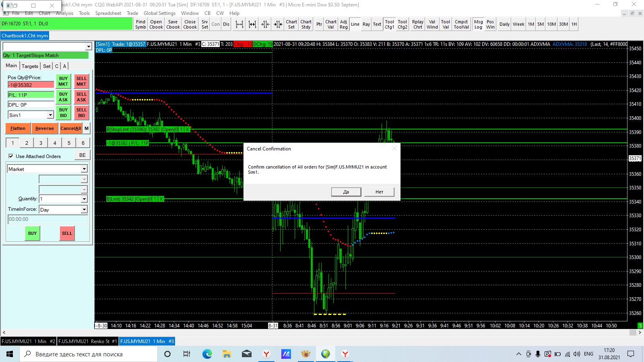Decline cancellation with the Нет button
This screenshot has height=362, width=644.
[x=379, y=192]
